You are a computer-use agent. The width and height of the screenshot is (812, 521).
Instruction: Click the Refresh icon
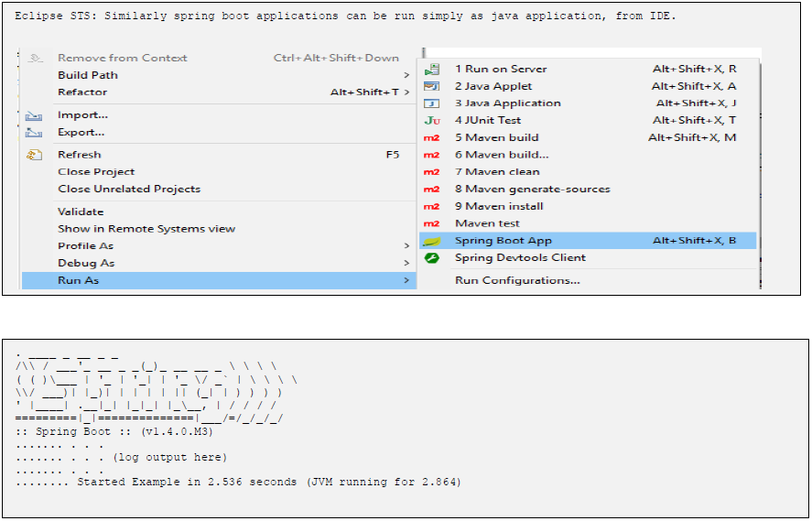35,155
